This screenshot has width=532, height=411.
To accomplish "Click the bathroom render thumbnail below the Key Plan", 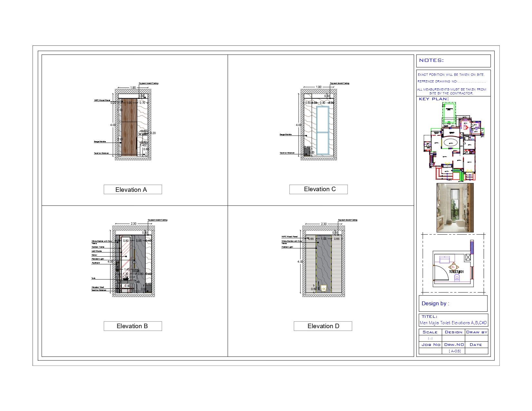I will [455, 208].
